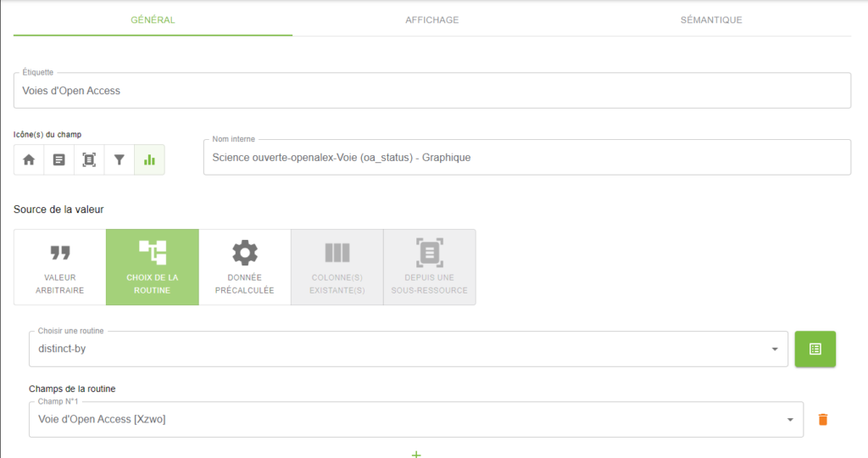Viewport: 868px width, 458px height.
Task: Switch to the Affichage tab
Action: 431,20
